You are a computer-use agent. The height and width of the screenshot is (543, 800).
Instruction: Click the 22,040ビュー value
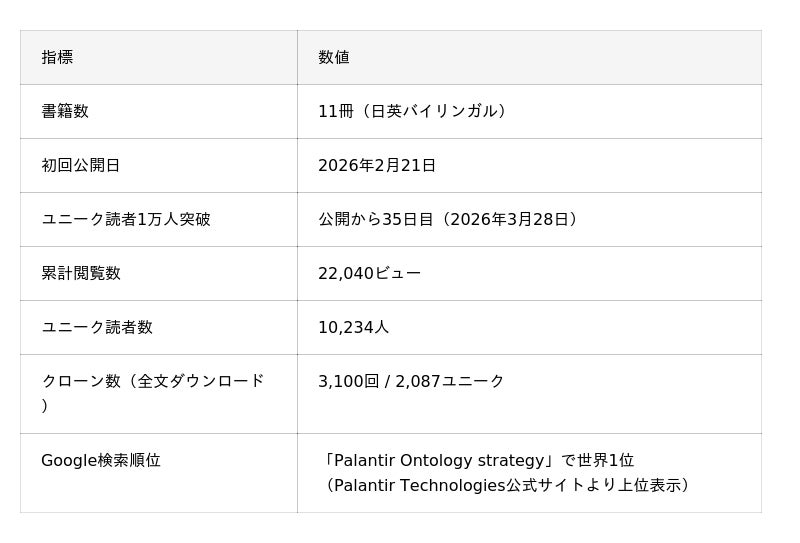tap(369, 273)
